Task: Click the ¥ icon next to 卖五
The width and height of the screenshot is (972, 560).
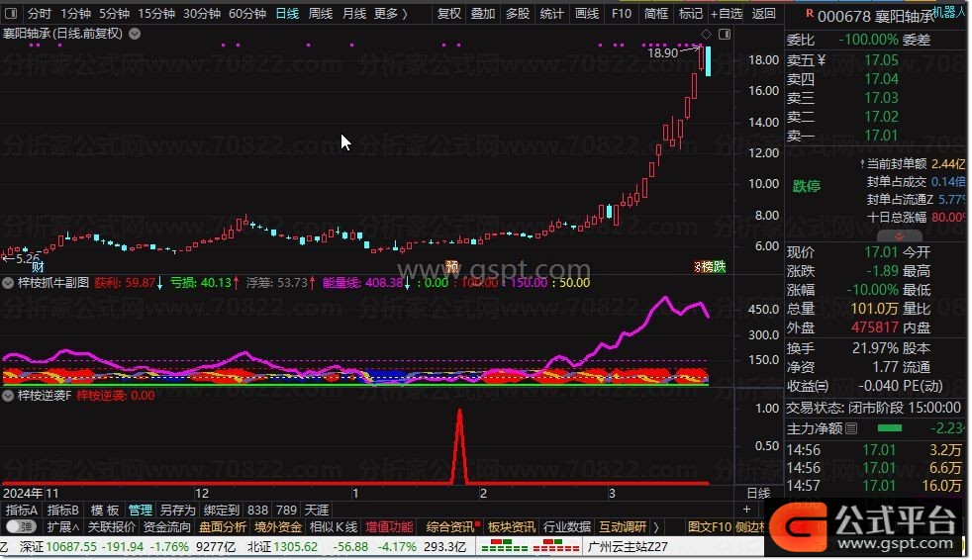Action: (x=822, y=60)
